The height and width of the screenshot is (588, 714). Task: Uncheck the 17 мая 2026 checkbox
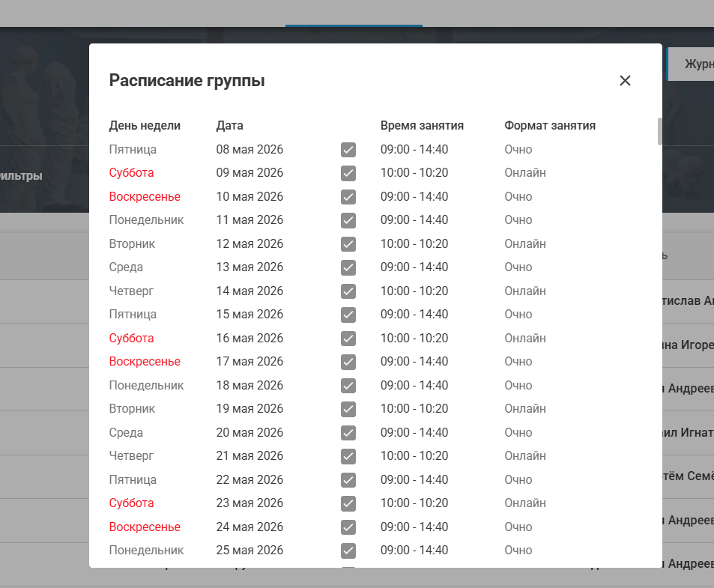[348, 362]
